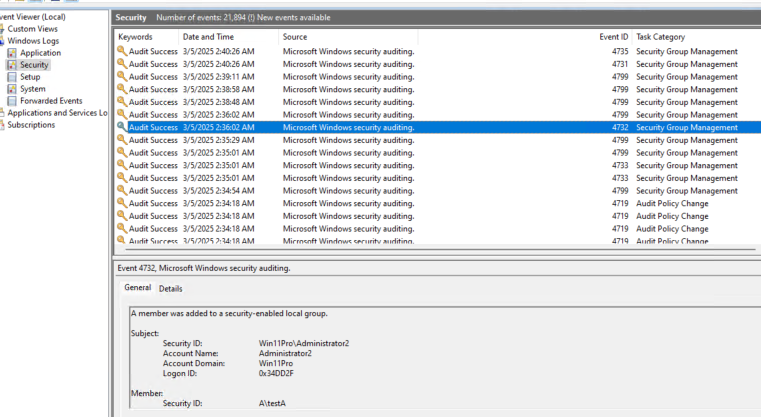Select the event at 3/5/2025 2:38:58 AM
This screenshot has height=417, width=761.
[x=438, y=89]
